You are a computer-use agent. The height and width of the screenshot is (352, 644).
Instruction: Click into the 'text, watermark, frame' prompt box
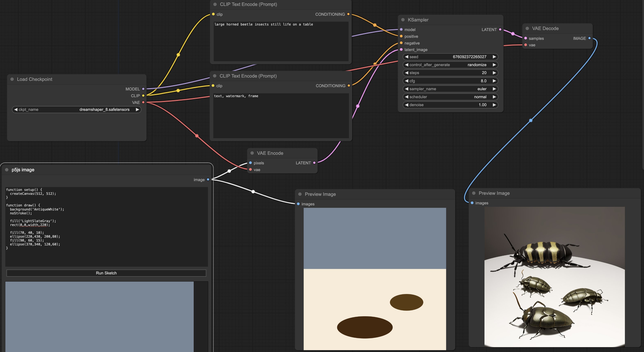281,116
